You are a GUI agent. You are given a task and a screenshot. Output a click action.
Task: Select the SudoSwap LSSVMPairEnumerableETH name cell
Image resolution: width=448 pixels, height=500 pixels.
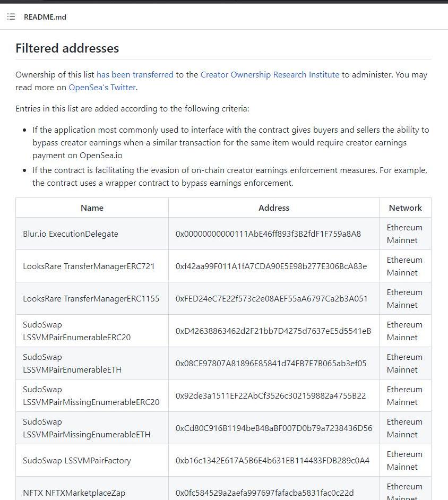(x=72, y=364)
